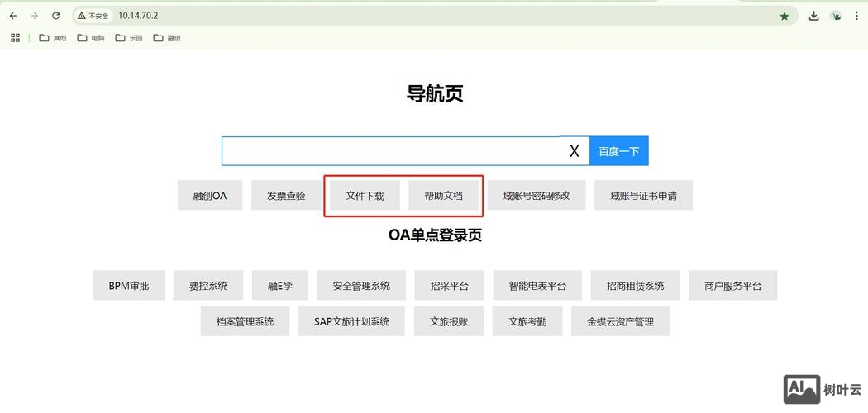Image resolution: width=868 pixels, height=413 pixels.
Task: Open the 费控系统 button
Action: (x=208, y=285)
